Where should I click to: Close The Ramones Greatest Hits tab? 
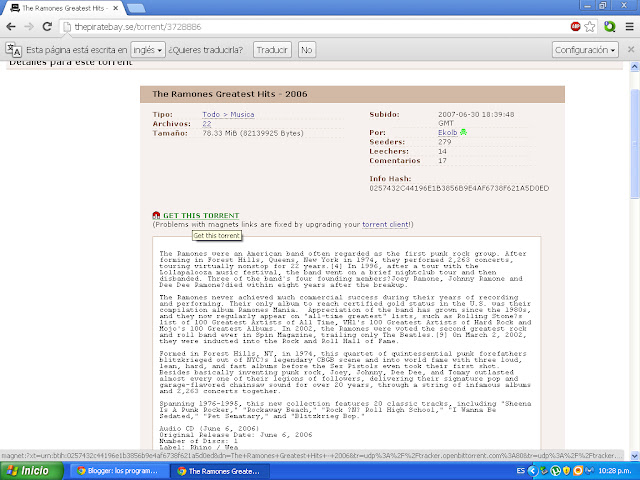point(115,8)
